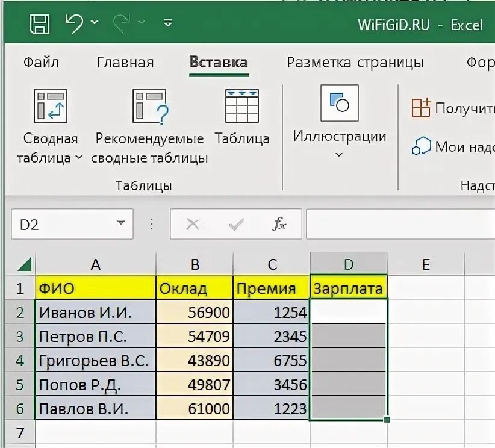The image size is (495, 448).
Task: Click the Select All corner triangle
Action: (x=24, y=264)
